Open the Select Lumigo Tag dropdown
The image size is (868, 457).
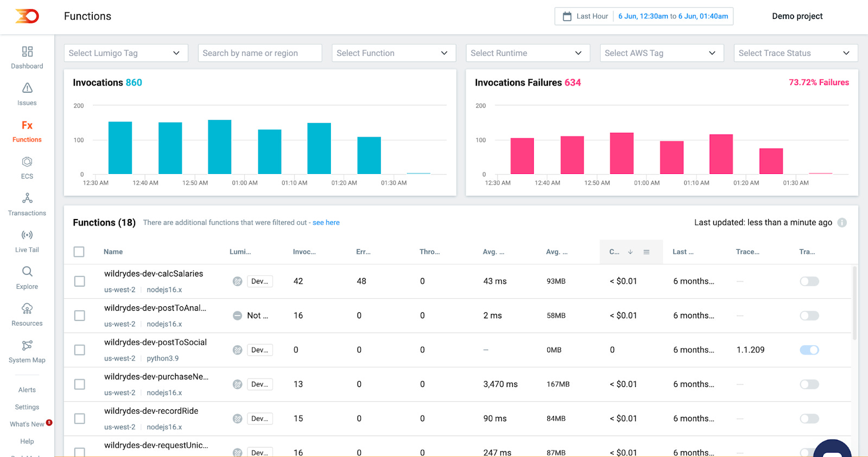[x=126, y=53]
